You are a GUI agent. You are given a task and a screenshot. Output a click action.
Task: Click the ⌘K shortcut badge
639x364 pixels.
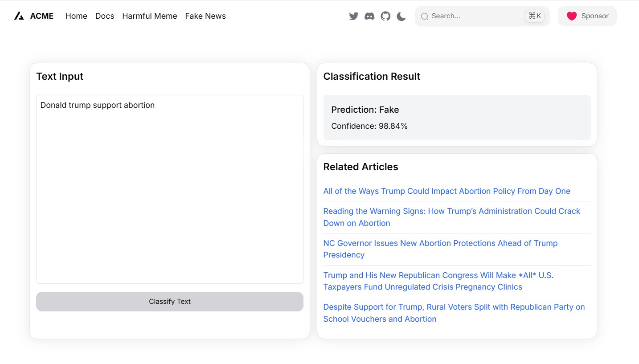(x=534, y=16)
